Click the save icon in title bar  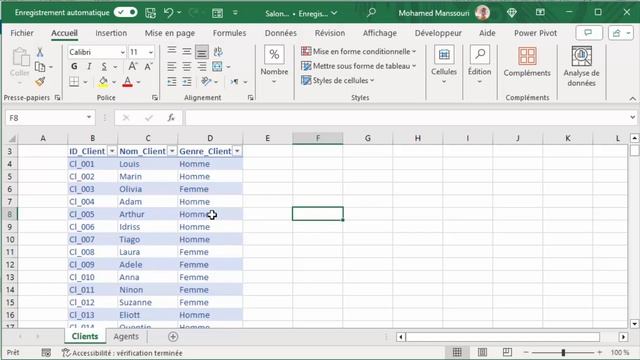click(x=150, y=13)
